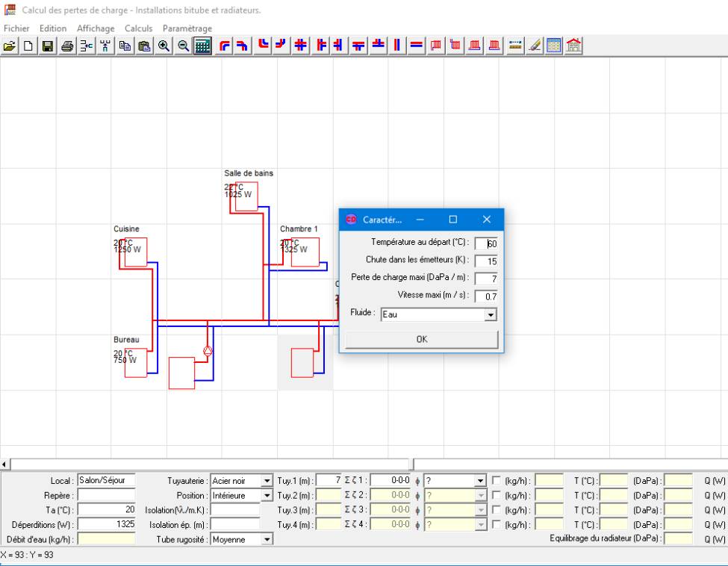
Task: Open the Tuyauterie dropdown showing Acier noir
Action: point(267,480)
